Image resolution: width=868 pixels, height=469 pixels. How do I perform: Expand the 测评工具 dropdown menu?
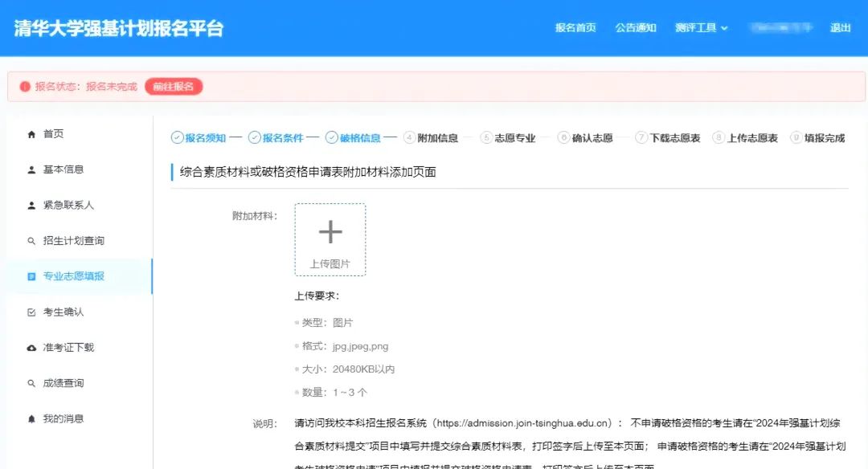point(701,28)
